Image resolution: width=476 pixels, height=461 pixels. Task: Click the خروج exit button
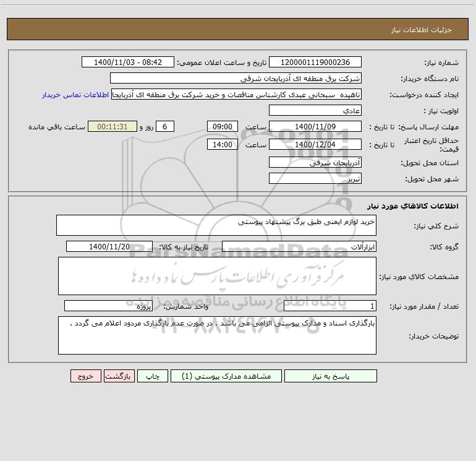85,376
